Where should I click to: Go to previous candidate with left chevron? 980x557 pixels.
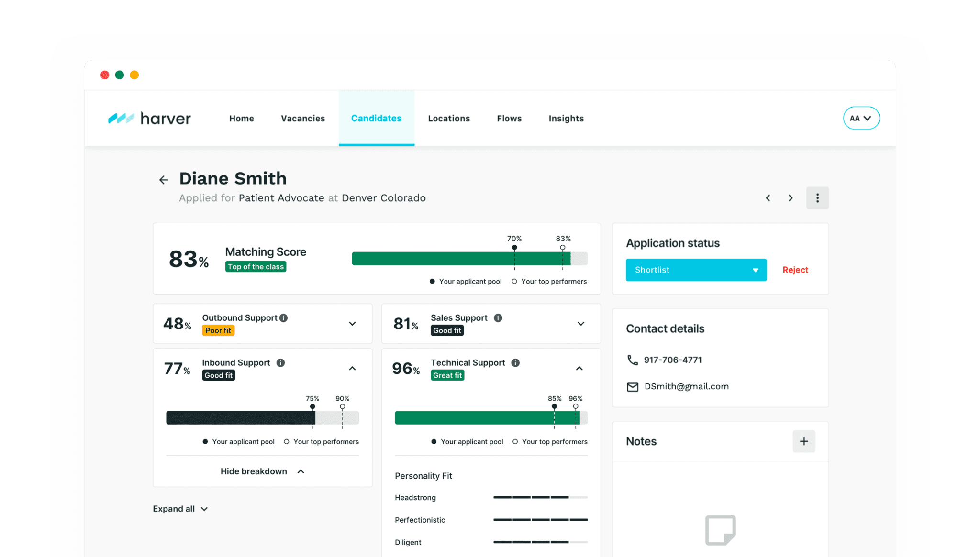pyautogui.click(x=768, y=198)
